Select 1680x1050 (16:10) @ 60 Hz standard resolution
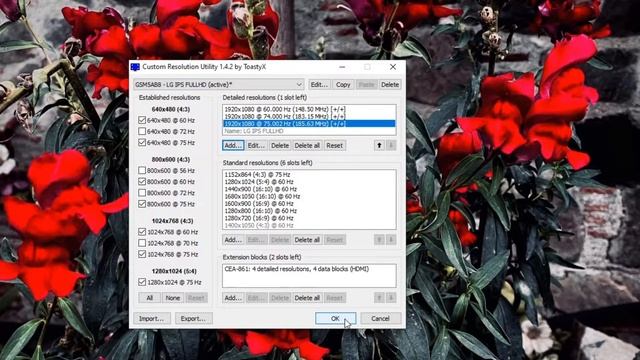 point(309,196)
